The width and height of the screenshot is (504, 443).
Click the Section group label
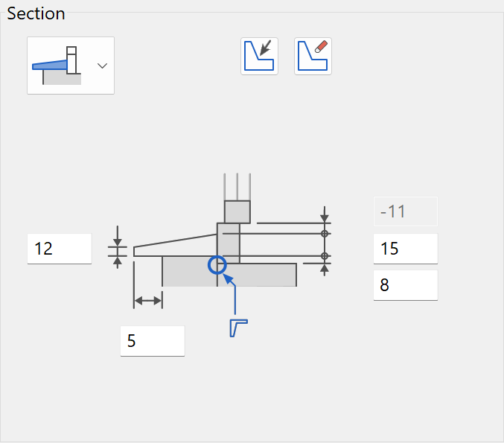36,14
